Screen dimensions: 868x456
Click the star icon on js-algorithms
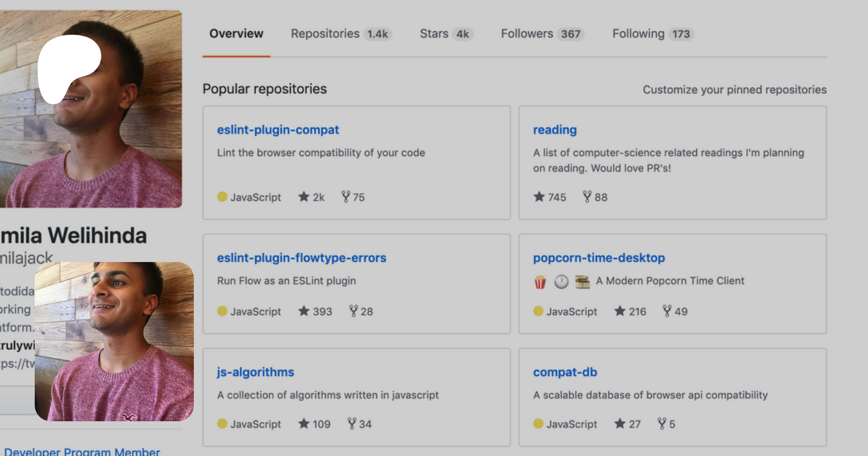[304, 424]
